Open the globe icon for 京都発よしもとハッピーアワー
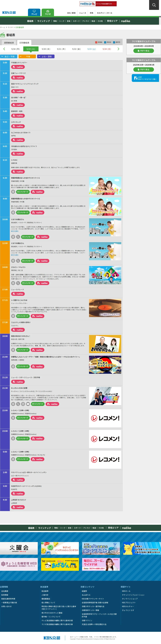This screenshot has width=161, height=644. (x=13, y=366)
